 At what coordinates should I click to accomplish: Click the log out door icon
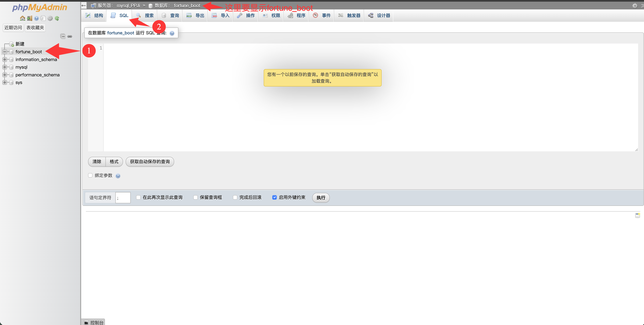pos(29,18)
